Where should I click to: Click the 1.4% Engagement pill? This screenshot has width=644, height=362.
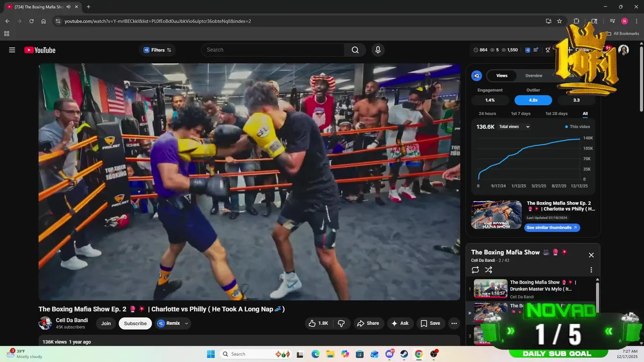pos(490,100)
